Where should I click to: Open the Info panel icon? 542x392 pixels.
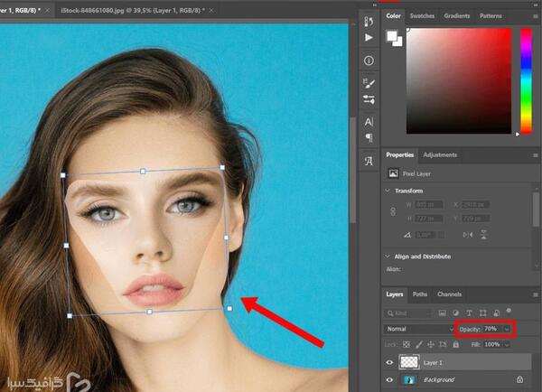[x=369, y=61]
